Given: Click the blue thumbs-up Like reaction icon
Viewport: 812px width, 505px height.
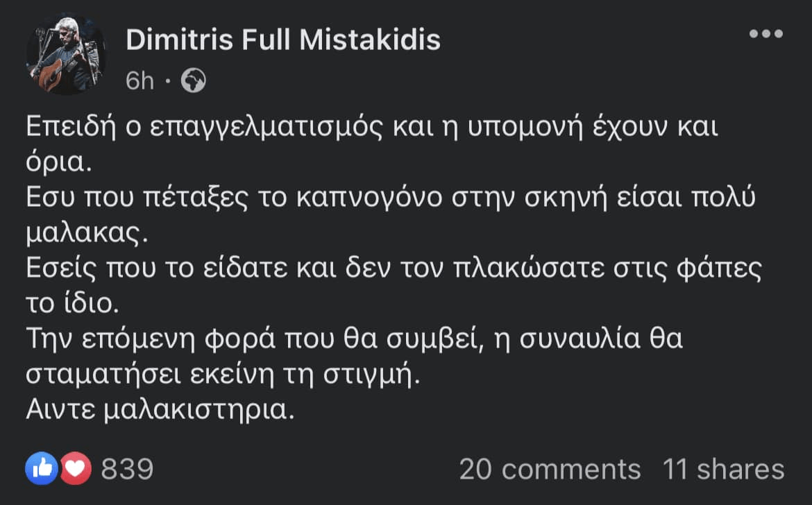Looking at the screenshot, I should coord(40,470).
